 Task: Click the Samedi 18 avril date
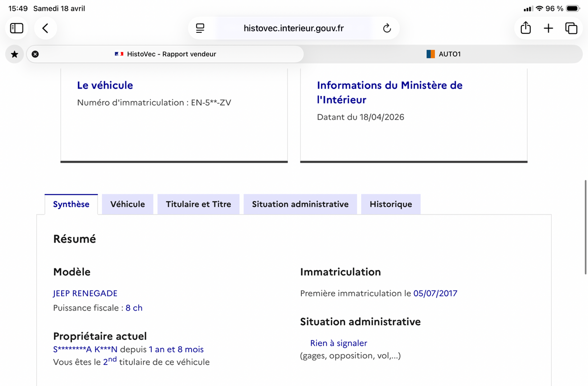(x=59, y=9)
